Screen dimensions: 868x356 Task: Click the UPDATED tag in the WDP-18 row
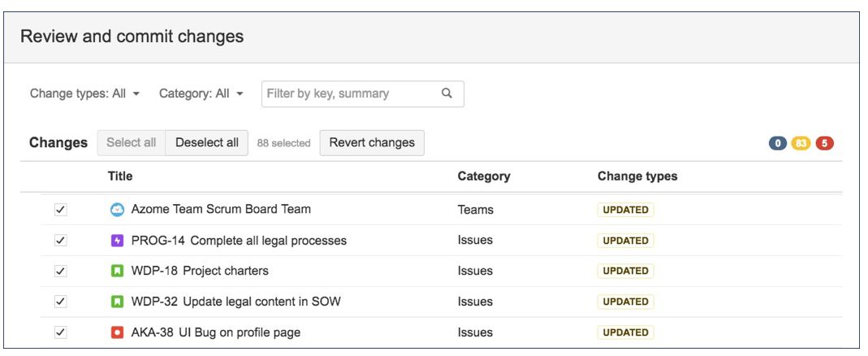click(625, 271)
